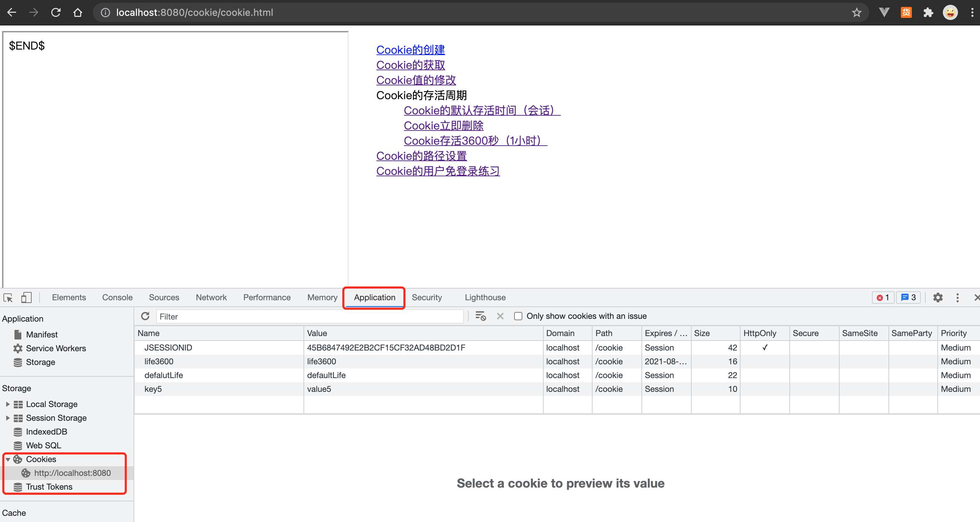Open DevTools three-dot customize menu

pyautogui.click(x=957, y=297)
